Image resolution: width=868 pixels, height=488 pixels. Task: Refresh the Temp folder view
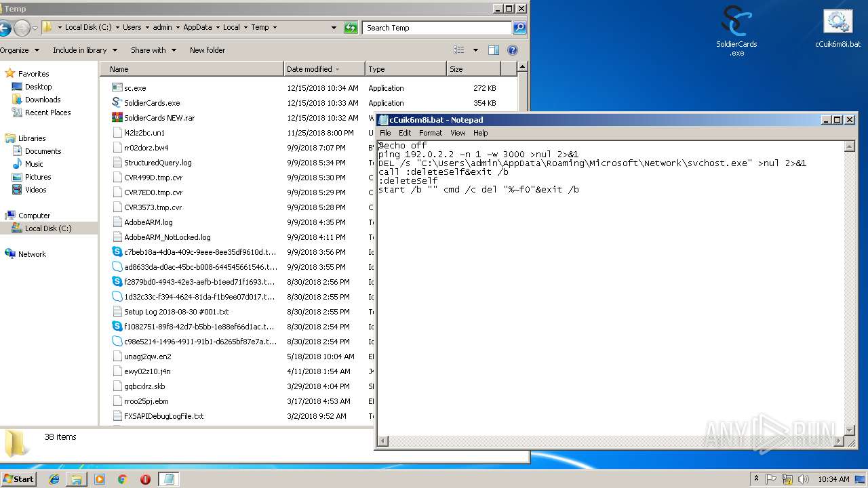[351, 28]
